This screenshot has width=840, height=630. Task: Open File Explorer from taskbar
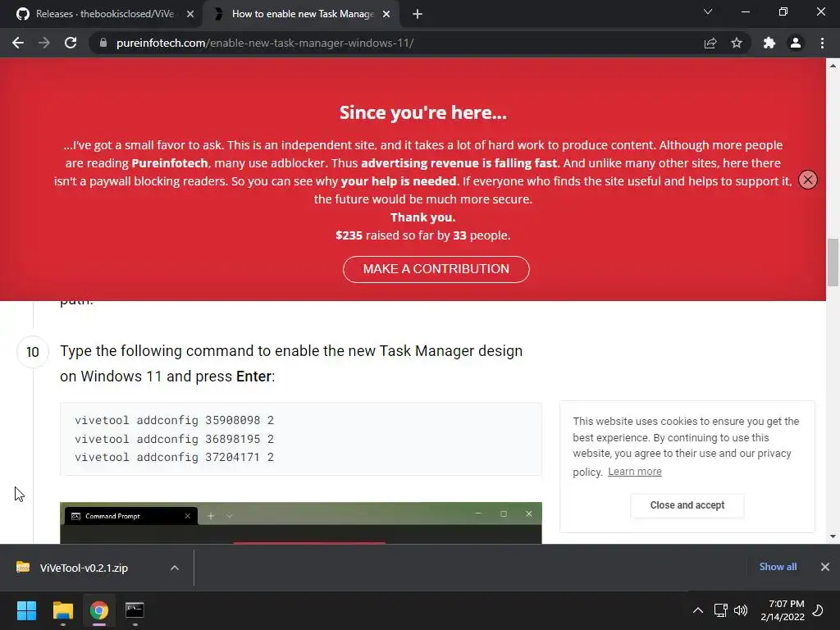(x=62, y=610)
